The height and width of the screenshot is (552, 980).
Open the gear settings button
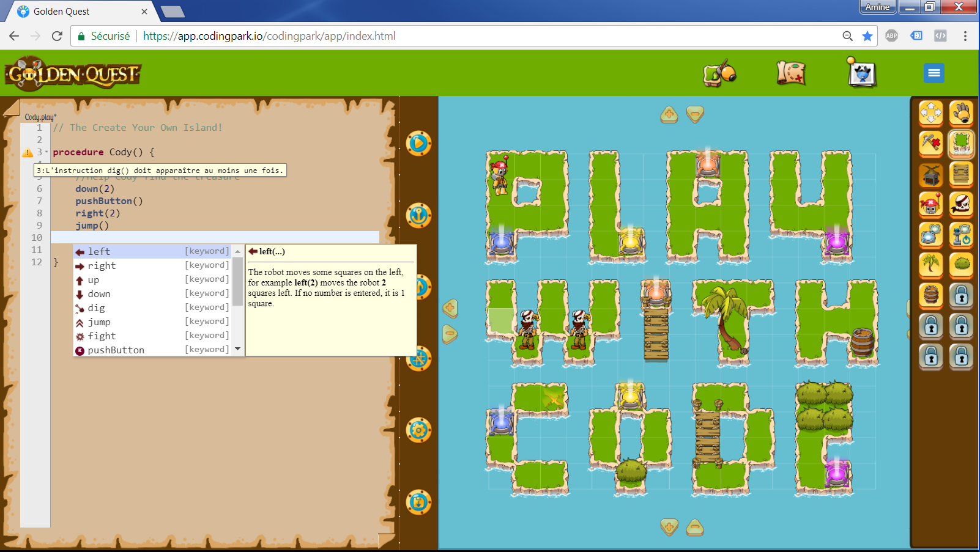click(419, 430)
